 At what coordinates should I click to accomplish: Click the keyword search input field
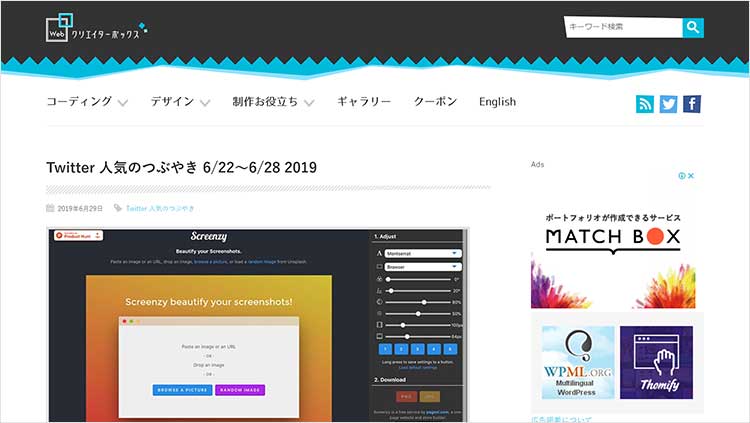point(623,27)
